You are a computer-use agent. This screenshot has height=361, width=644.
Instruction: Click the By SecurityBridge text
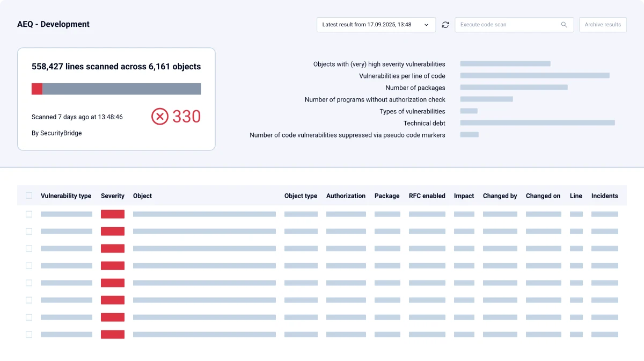(x=57, y=133)
